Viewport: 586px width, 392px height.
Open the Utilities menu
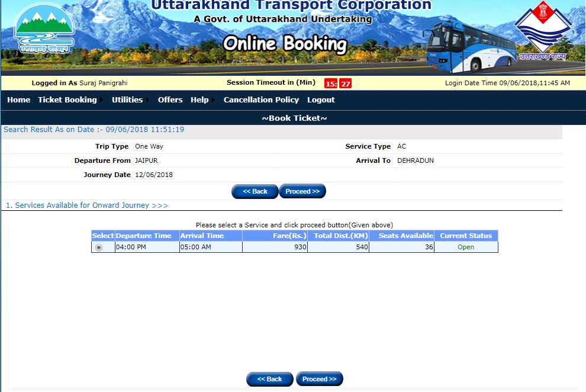pyautogui.click(x=127, y=99)
